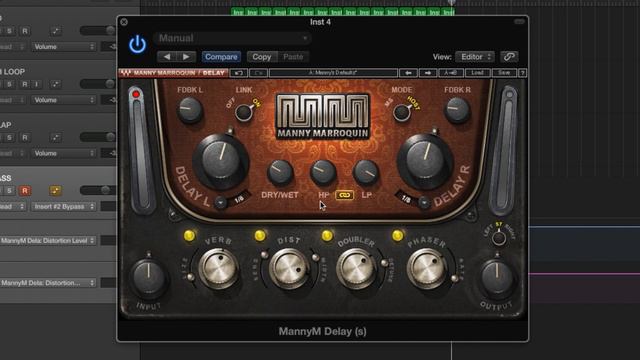The width and height of the screenshot is (640, 360).
Task: Click the LP filter knob
Action: coord(366,172)
